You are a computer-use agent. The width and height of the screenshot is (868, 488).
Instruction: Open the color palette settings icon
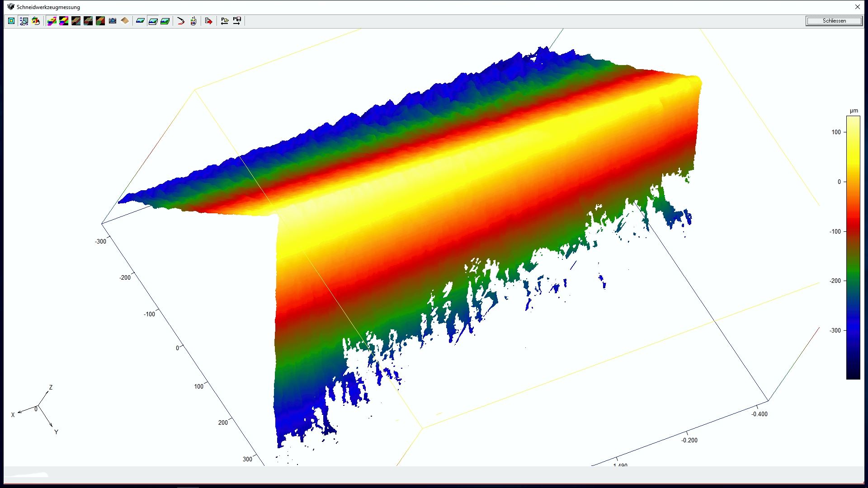[193, 21]
